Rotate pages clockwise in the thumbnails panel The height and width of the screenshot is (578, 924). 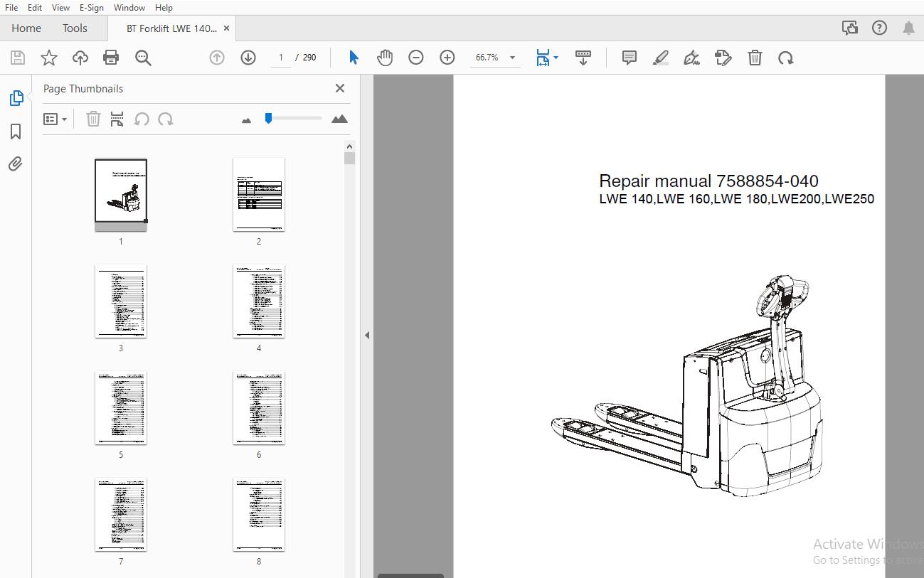point(166,119)
